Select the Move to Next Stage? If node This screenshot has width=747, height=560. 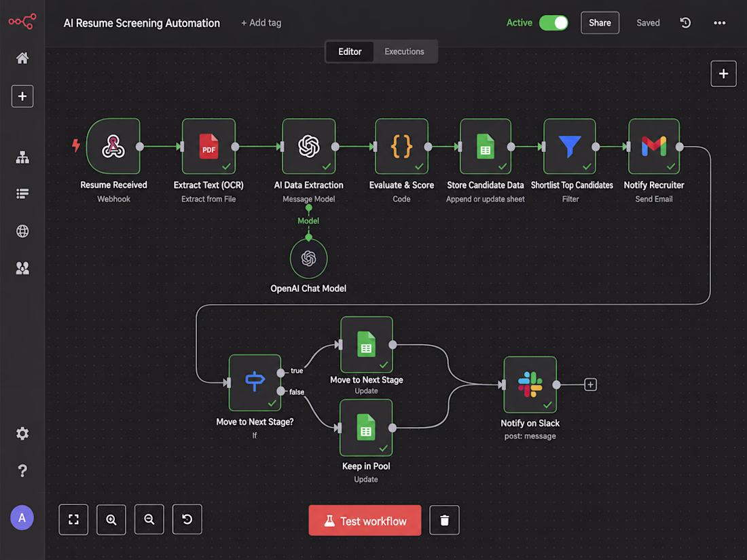(255, 382)
